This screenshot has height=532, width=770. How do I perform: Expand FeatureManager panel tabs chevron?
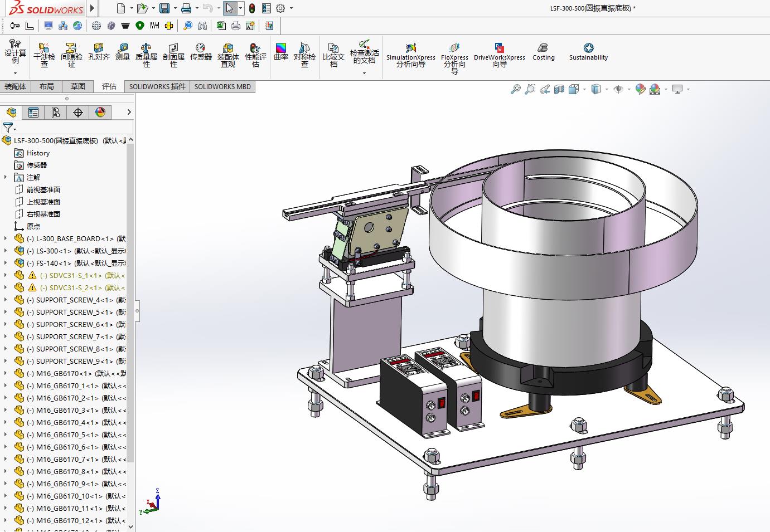click(x=129, y=113)
